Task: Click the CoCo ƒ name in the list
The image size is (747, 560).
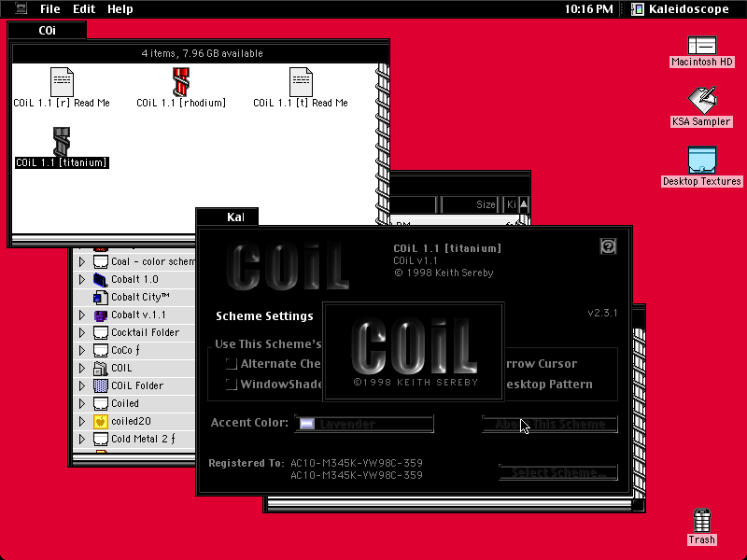Action: point(126,351)
